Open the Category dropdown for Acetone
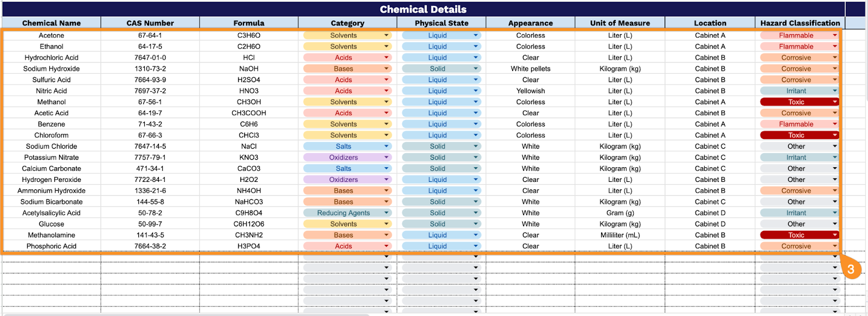The width and height of the screenshot is (868, 316). pyautogui.click(x=387, y=35)
